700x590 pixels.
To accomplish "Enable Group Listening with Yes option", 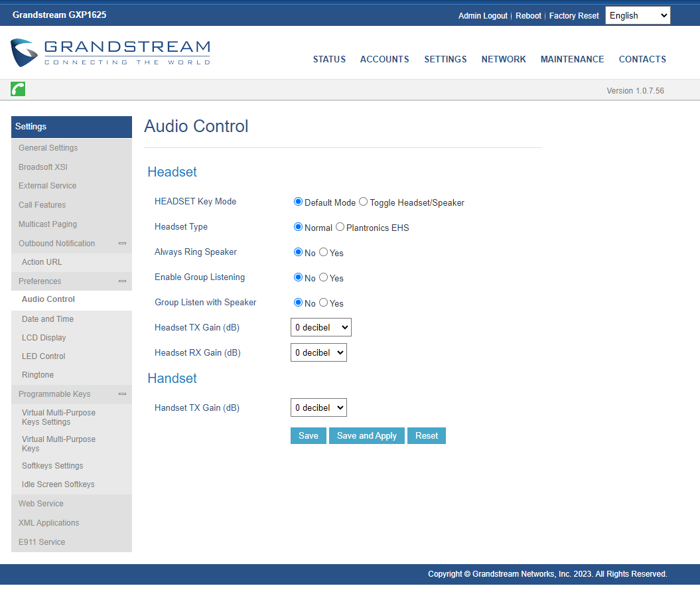I will coord(323,277).
